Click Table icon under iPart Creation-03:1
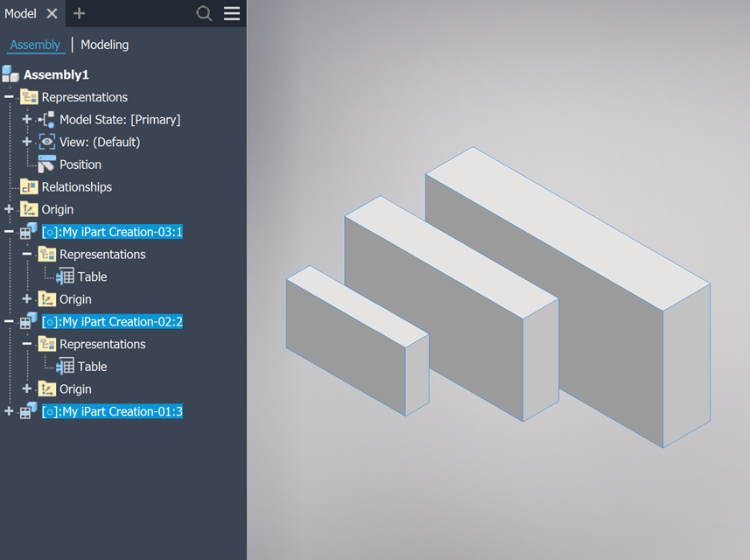The height and width of the screenshot is (560, 750). click(x=65, y=276)
